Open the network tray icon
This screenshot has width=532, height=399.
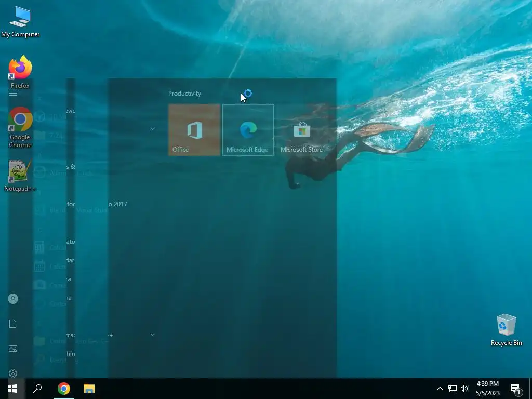click(x=453, y=389)
